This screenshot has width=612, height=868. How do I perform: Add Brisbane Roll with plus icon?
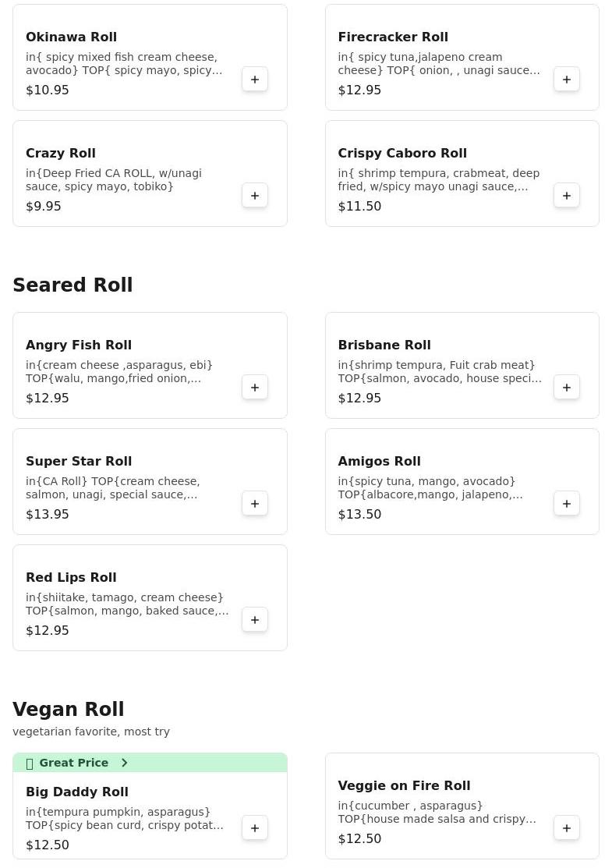coord(567,388)
